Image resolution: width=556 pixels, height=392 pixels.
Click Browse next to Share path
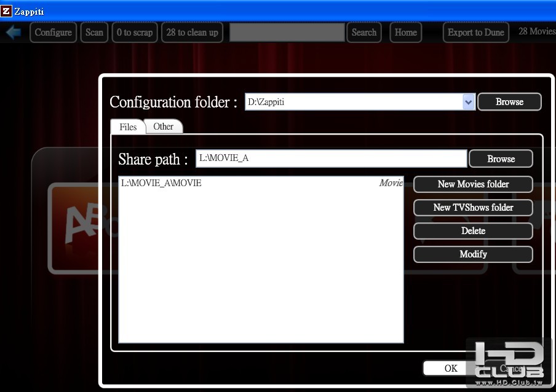501,159
